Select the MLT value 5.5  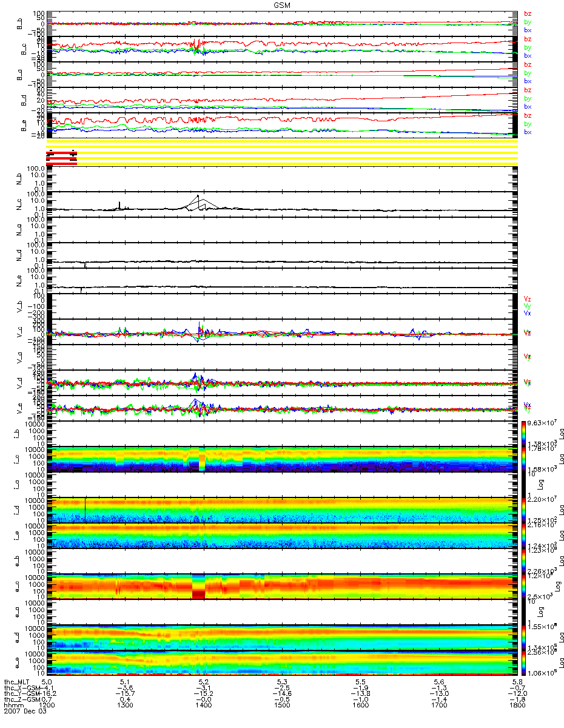[x=360, y=682]
